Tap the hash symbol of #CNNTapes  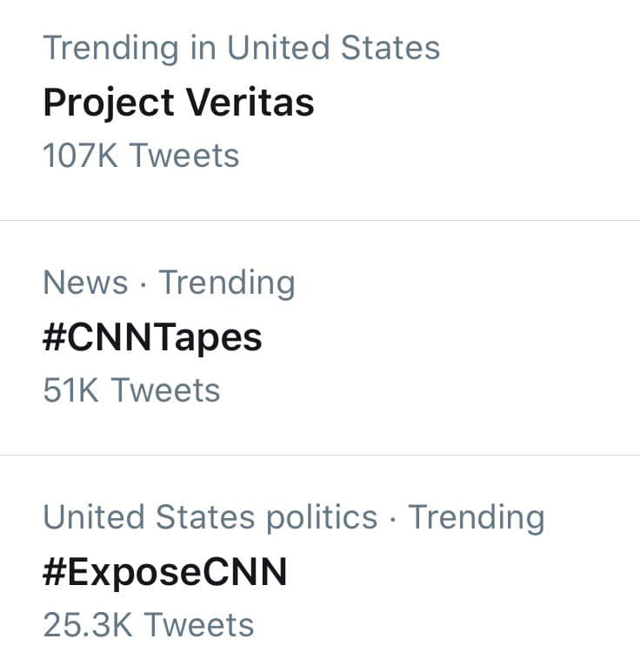54,337
